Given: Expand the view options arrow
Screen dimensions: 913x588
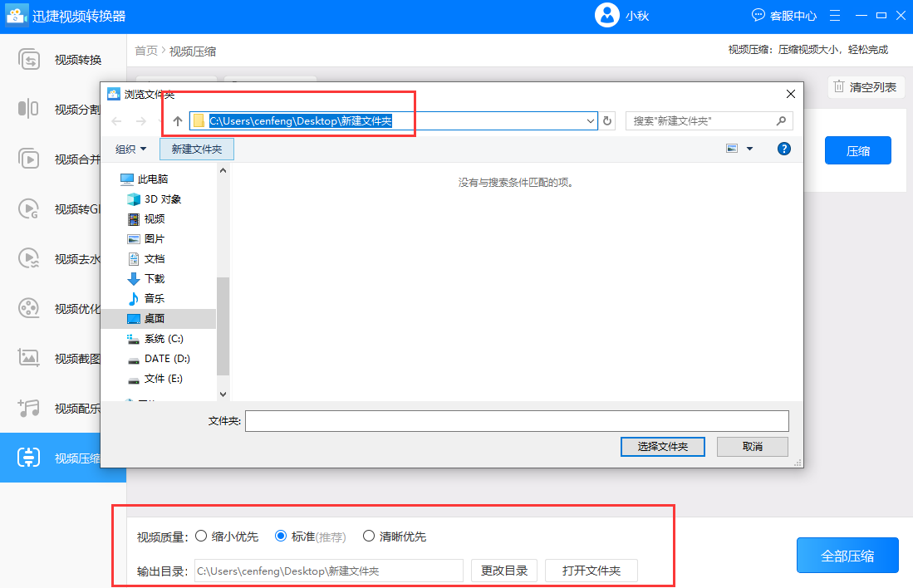Looking at the screenshot, I should click(749, 149).
